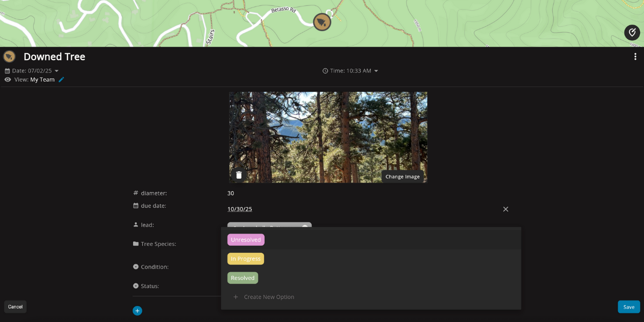The image size is (644, 322).
Task: Delete the photo using trash icon
Action: tap(239, 175)
